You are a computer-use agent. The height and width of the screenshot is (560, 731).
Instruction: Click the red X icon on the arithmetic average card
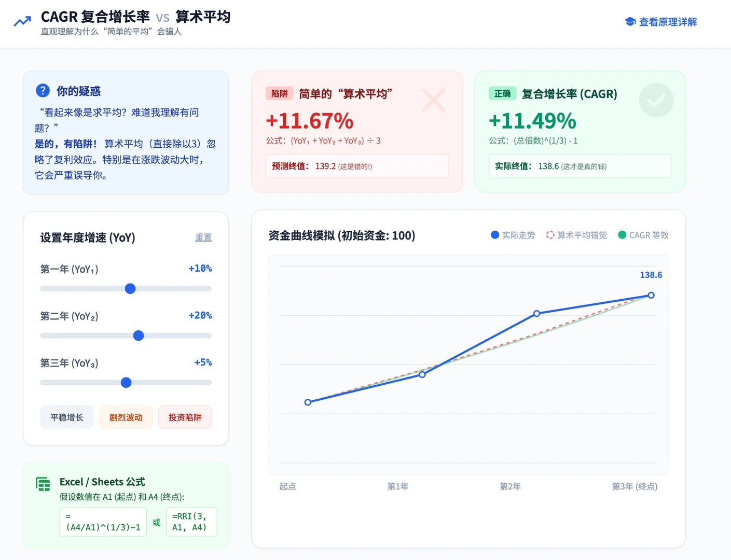pos(434,101)
